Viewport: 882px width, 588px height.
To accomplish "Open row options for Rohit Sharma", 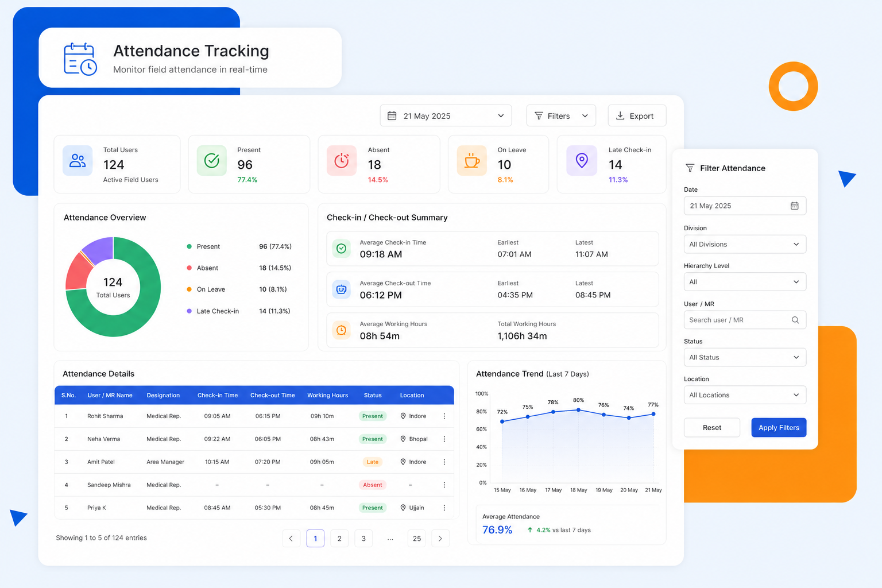I will click(x=444, y=416).
